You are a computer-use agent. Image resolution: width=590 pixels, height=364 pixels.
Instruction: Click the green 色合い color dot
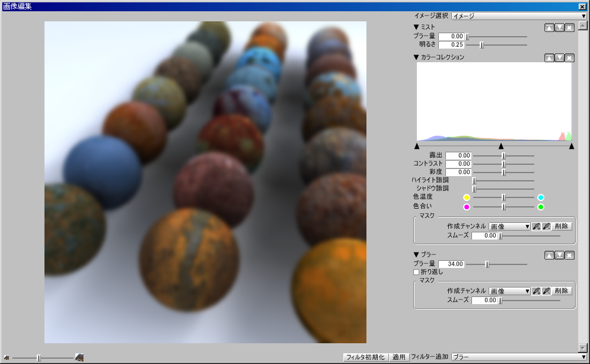[541, 207]
